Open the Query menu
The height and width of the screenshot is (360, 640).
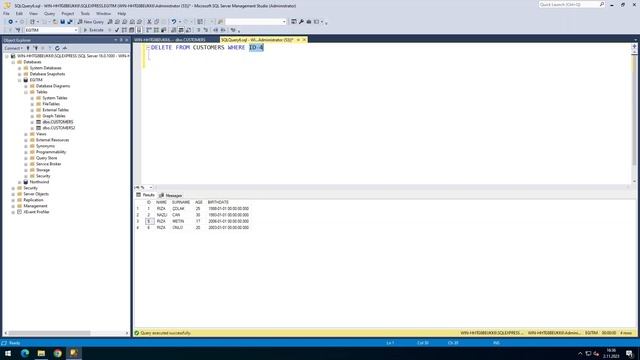(49, 13)
